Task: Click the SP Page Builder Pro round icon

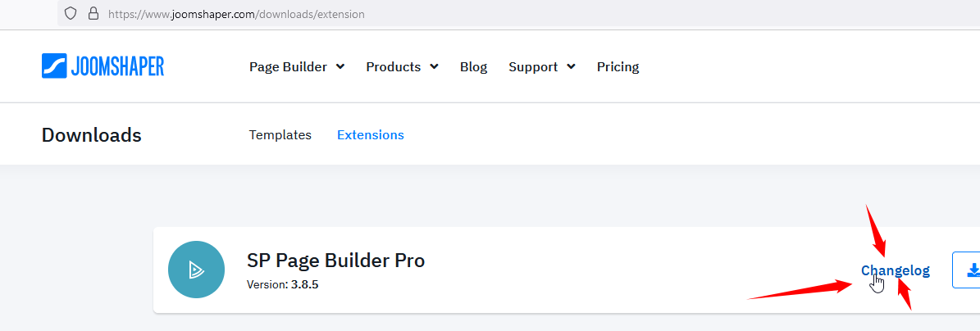Action: [x=197, y=270]
